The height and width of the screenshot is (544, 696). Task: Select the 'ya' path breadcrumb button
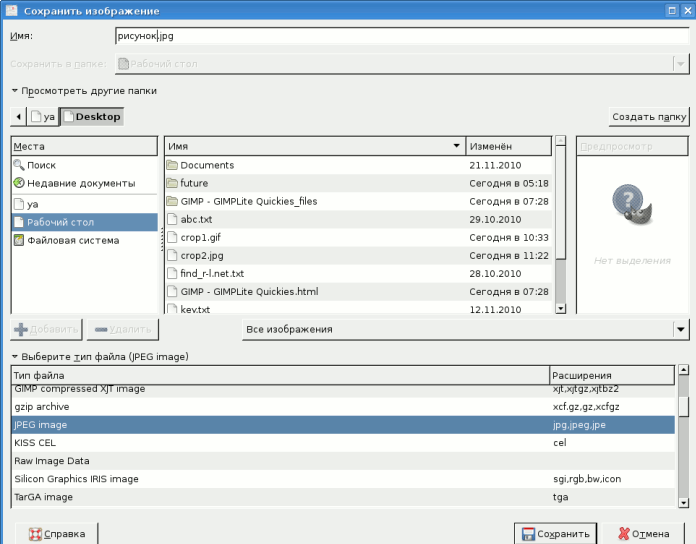point(43,117)
